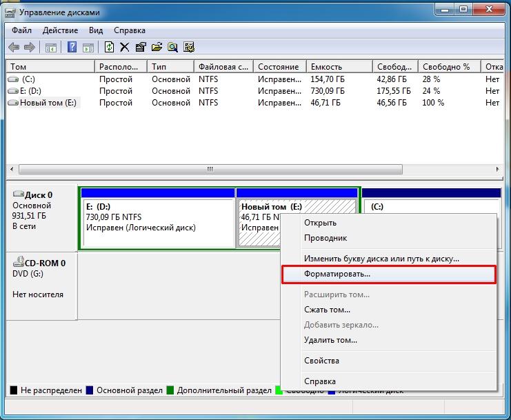
Task: Choose Проводник from the context menu
Action: 388,238
